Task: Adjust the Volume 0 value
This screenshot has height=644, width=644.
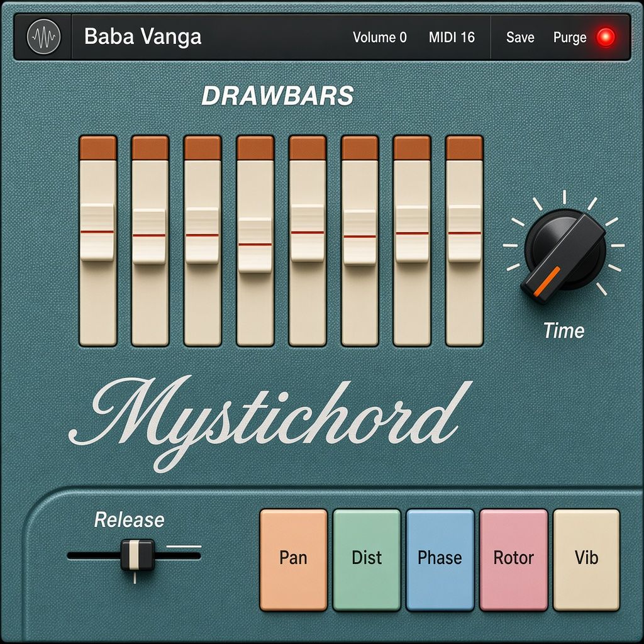Action: [379, 37]
